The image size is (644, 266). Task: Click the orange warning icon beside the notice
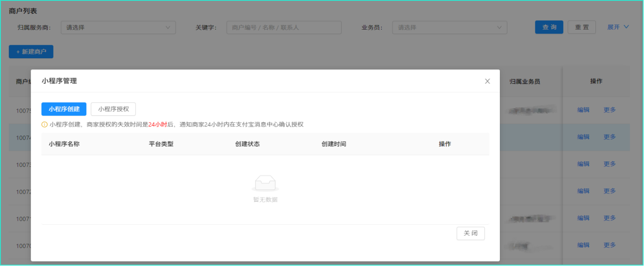pyautogui.click(x=44, y=124)
